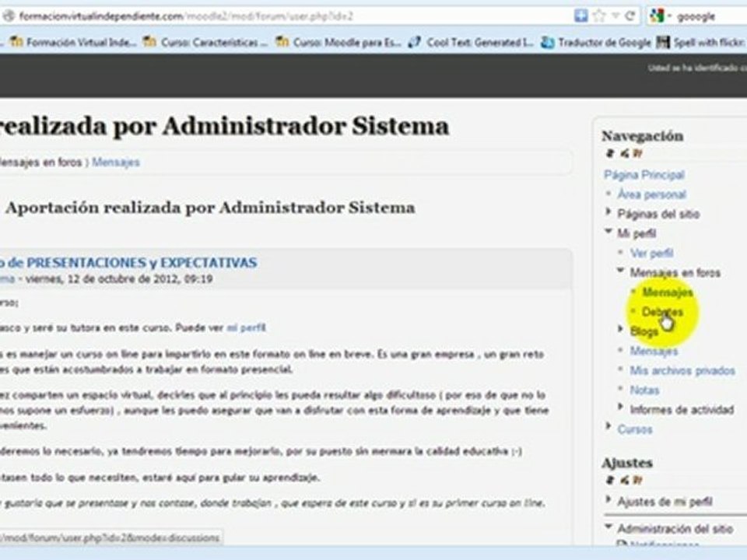Collapse the Mensajes en foros node

tap(621, 270)
